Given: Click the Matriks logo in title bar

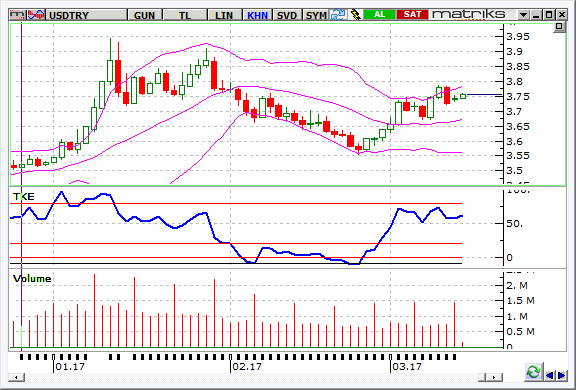Looking at the screenshot, I should (x=469, y=14).
